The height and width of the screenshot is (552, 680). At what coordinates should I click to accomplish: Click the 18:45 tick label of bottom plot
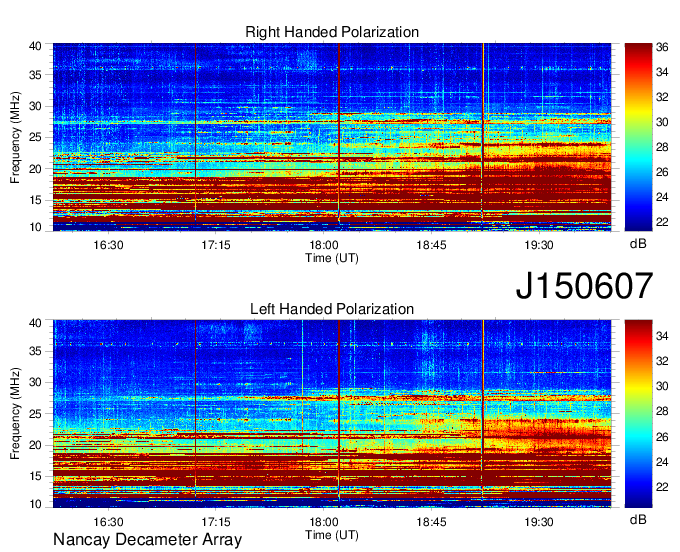[x=431, y=522]
